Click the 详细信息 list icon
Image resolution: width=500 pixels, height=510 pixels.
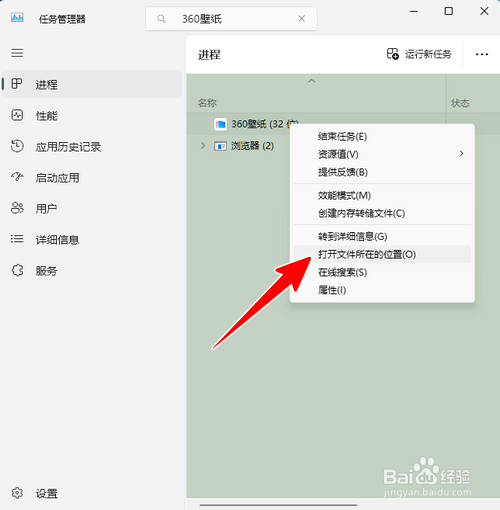(x=17, y=239)
